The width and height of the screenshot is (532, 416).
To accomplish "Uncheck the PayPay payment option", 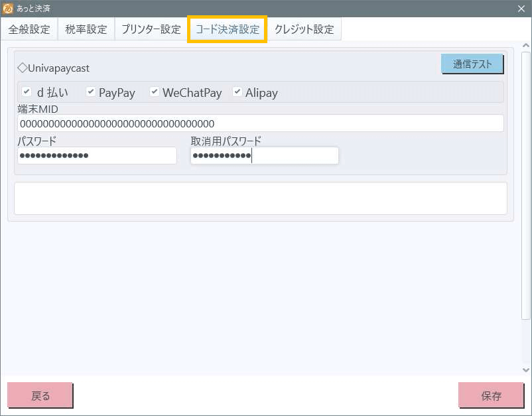I will tap(92, 92).
